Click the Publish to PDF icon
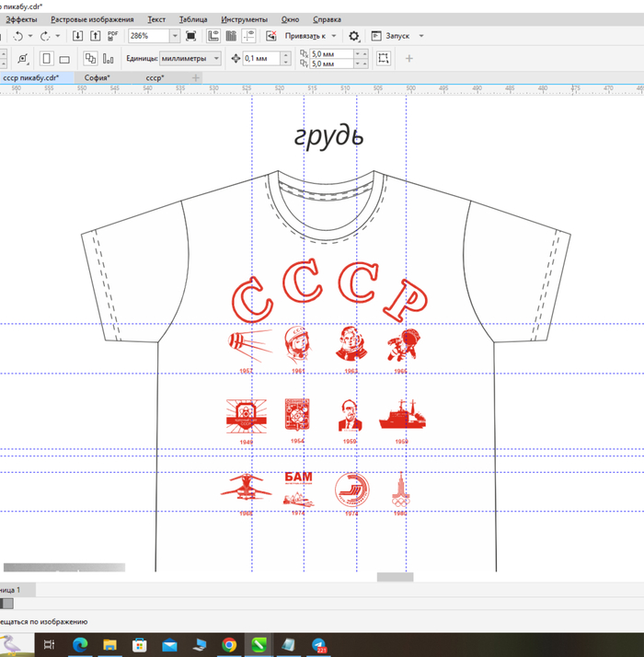This screenshot has width=644, height=657. click(113, 36)
